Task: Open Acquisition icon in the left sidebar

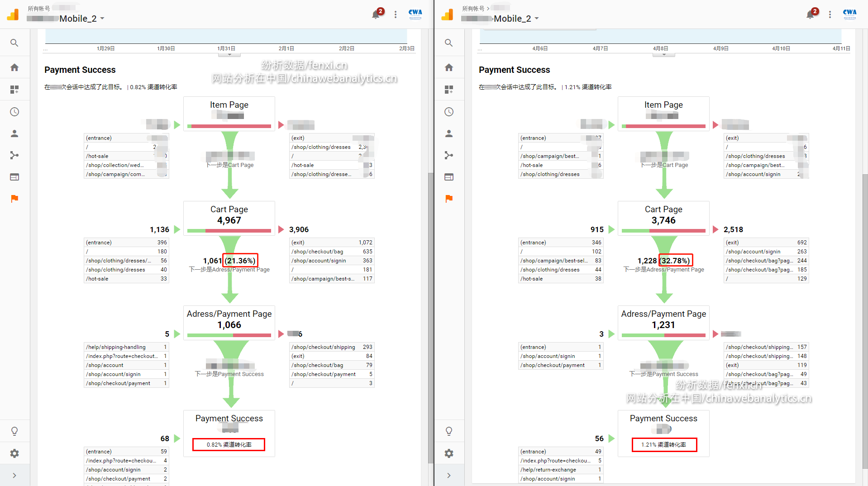Action: pos(14,155)
